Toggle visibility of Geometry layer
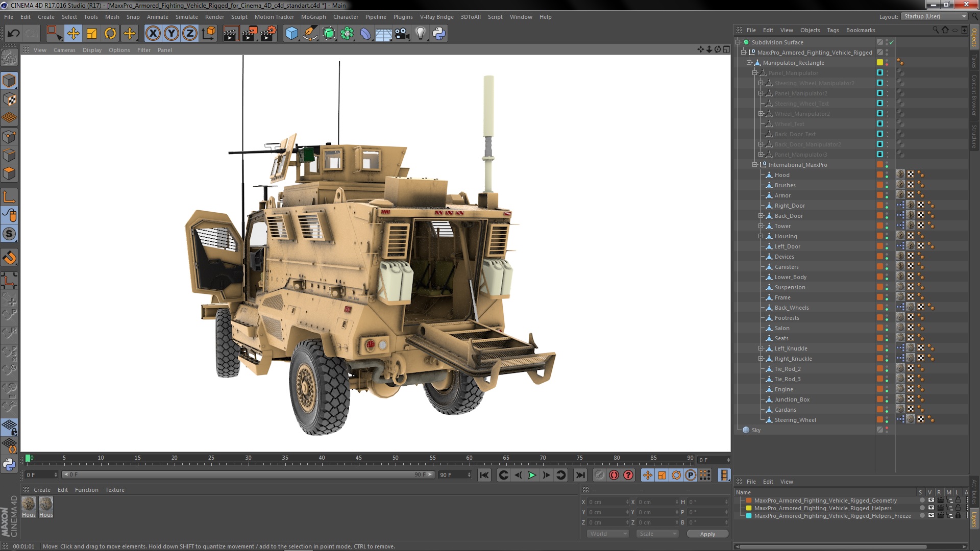The height and width of the screenshot is (551, 980). pyautogui.click(x=931, y=500)
